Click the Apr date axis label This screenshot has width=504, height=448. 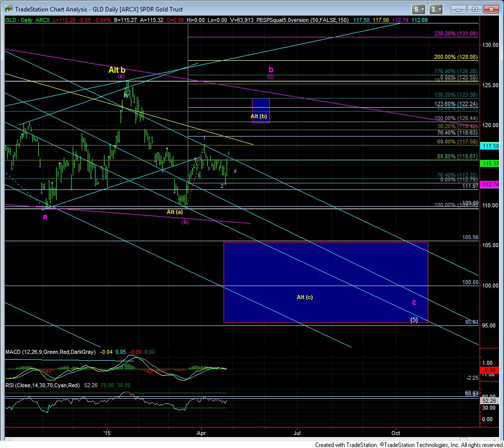point(201,433)
